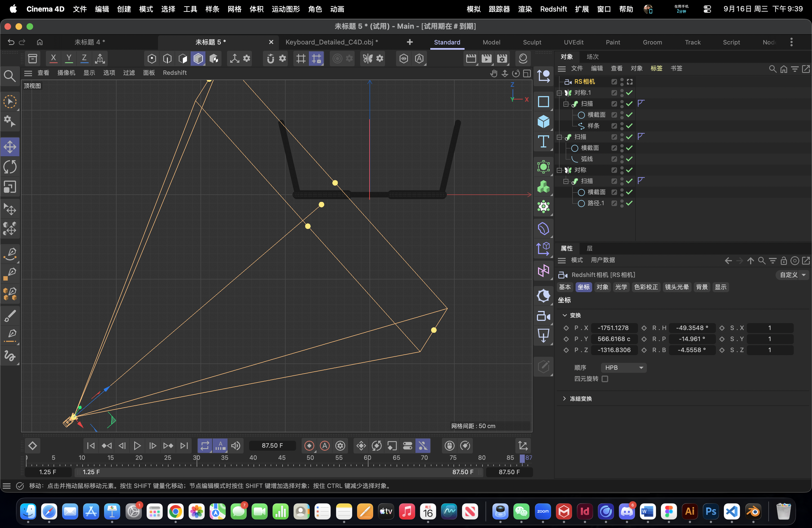Select the Rectangle spline tool
This screenshot has width=812, height=528.
[543, 102]
